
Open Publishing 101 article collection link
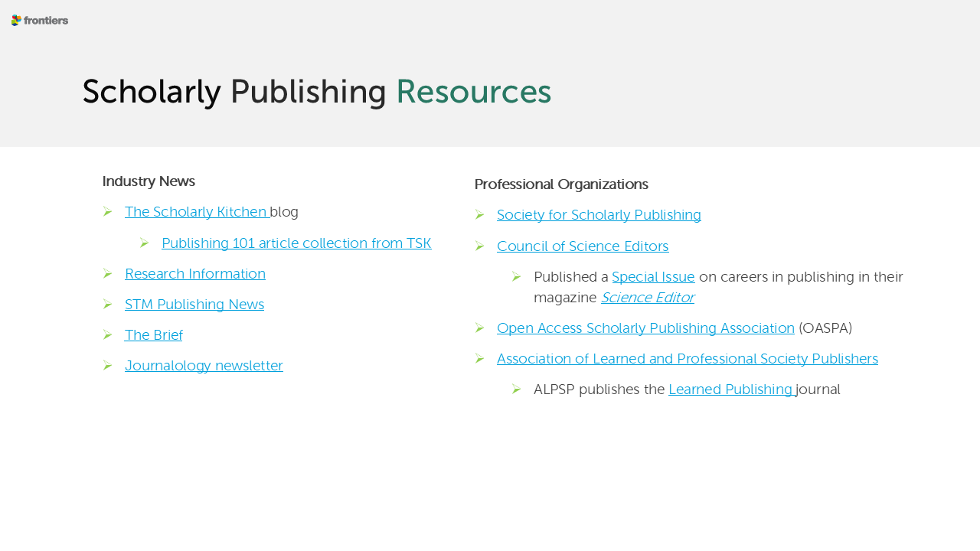[x=296, y=243]
